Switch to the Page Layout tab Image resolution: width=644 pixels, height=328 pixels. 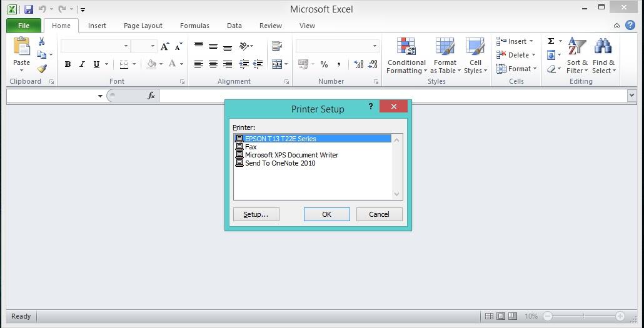click(x=143, y=26)
